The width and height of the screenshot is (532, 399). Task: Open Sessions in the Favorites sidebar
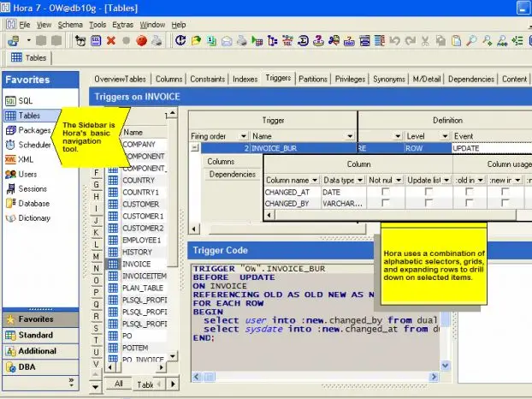27,189
